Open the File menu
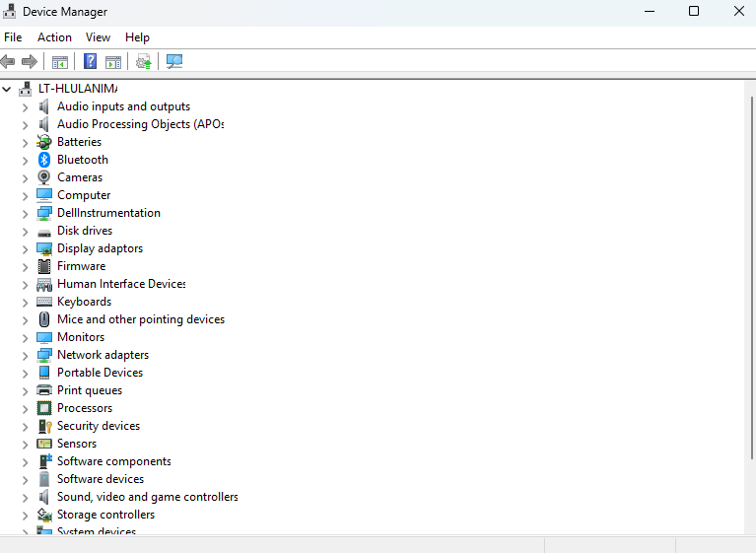The height and width of the screenshot is (553, 756). click(13, 37)
